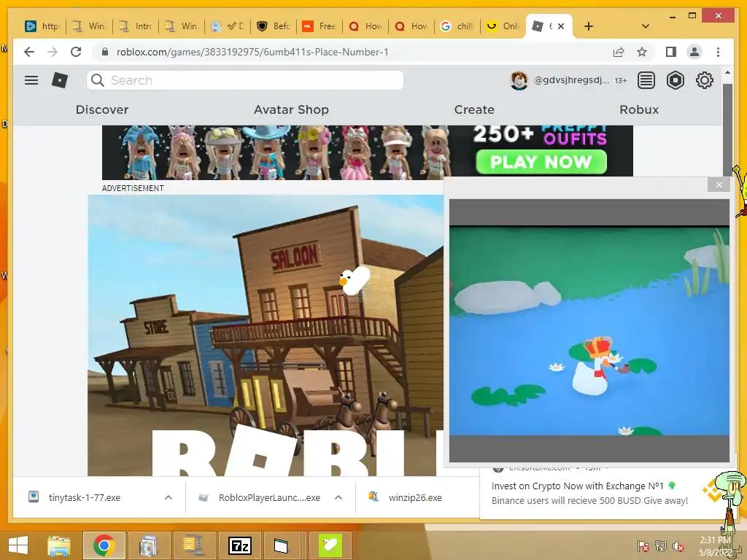This screenshot has height=560, width=747.
Task: Open the Robux hexagon balance icon
Action: click(x=675, y=80)
